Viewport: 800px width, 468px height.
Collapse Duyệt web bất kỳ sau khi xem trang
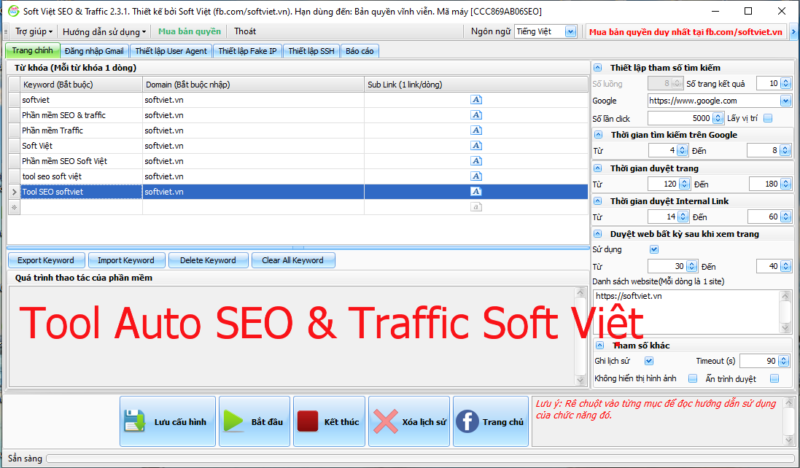coord(598,234)
